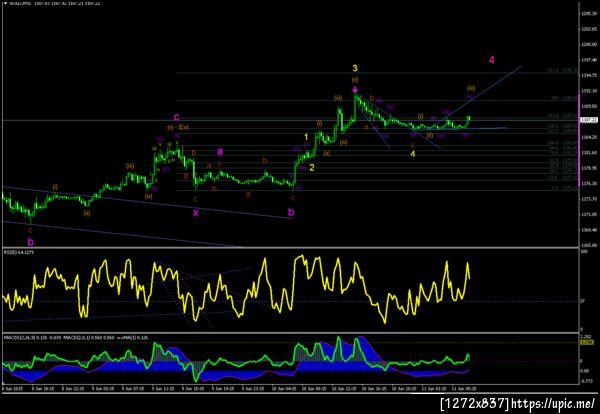
Task: Click the magenta c label near (v) Ext
Action: click(176, 117)
